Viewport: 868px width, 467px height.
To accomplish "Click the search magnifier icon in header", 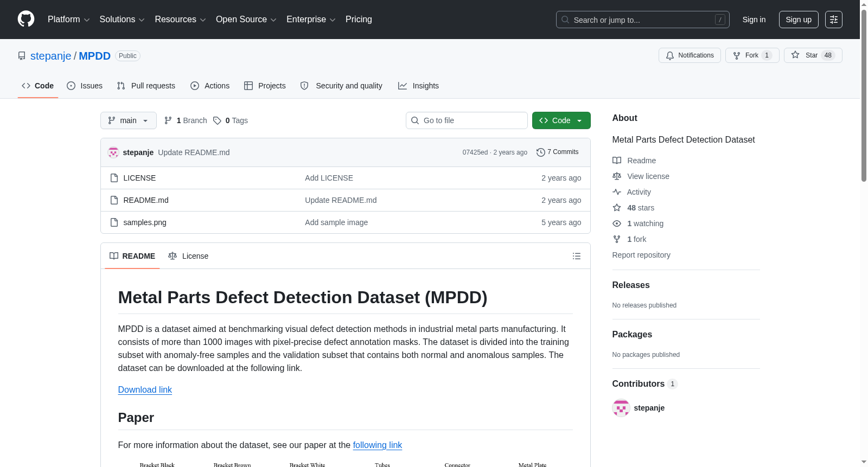I will tap(565, 20).
